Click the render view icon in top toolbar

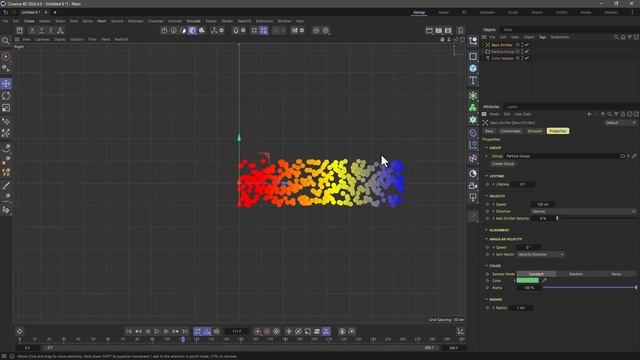pyautogui.click(x=429, y=30)
